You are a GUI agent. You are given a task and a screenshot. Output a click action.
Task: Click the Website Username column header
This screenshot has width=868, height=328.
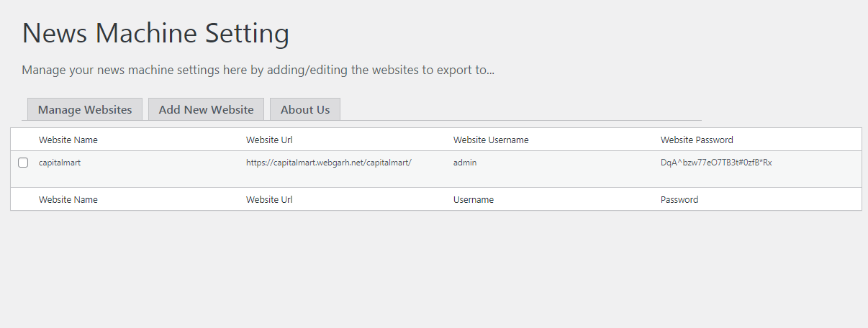click(x=491, y=140)
